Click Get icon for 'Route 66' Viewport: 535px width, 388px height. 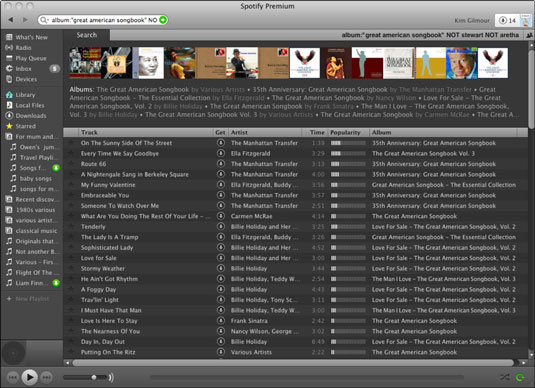[x=221, y=164]
